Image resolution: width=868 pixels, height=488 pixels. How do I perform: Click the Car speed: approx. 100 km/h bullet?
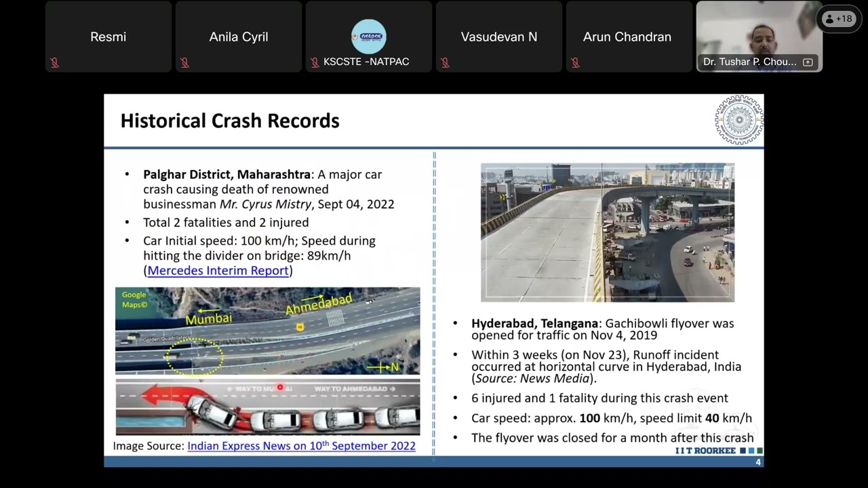click(612, 418)
